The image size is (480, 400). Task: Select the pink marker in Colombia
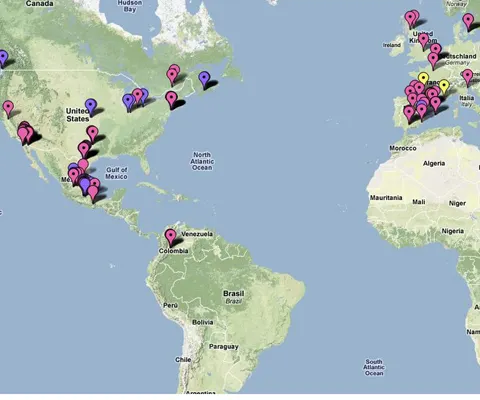[171, 236]
